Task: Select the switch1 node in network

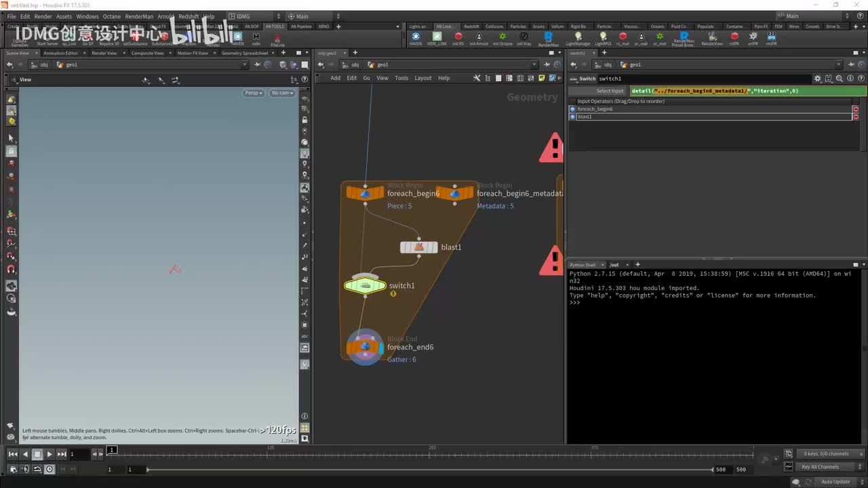Action: (365, 286)
